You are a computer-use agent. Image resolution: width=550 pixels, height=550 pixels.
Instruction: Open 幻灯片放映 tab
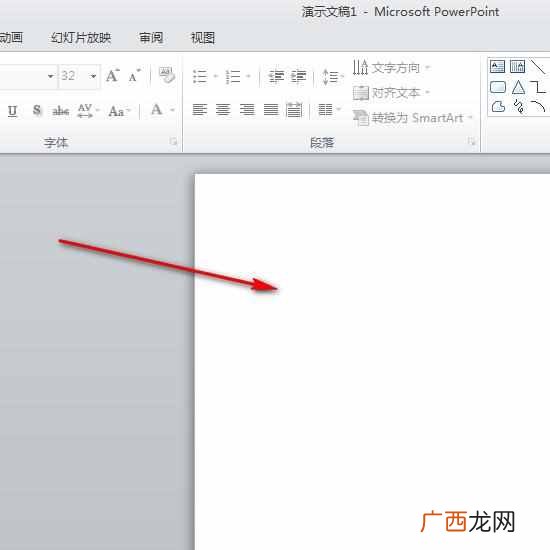81,38
